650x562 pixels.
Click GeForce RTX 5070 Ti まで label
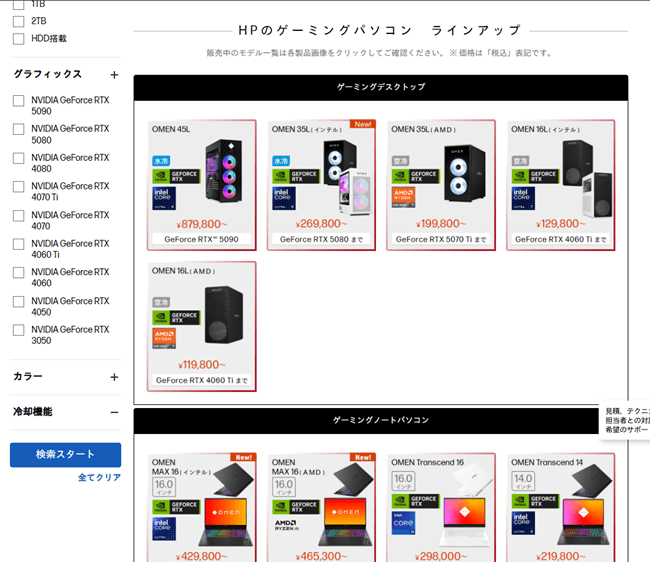click(x=441, y=239)
